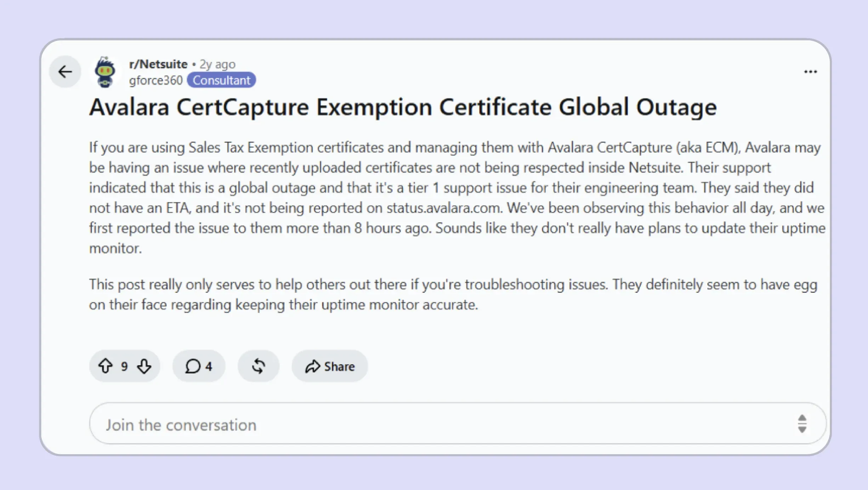The width and height of the screenshot is (868, 490).
Task: Click the vote count number 9
Action: pyautogui.click(x=124, y=366)
